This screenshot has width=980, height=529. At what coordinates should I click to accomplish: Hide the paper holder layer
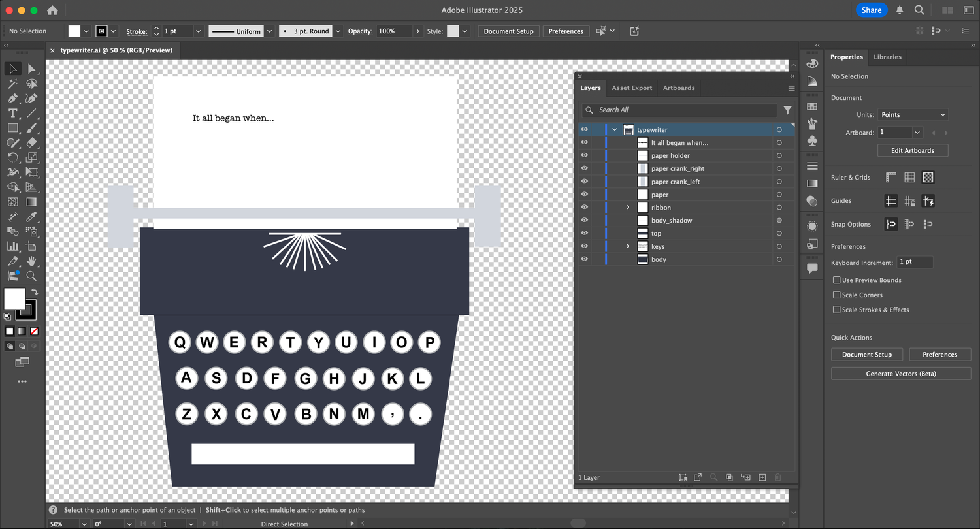pyautogui.click(x=585, y=155)
